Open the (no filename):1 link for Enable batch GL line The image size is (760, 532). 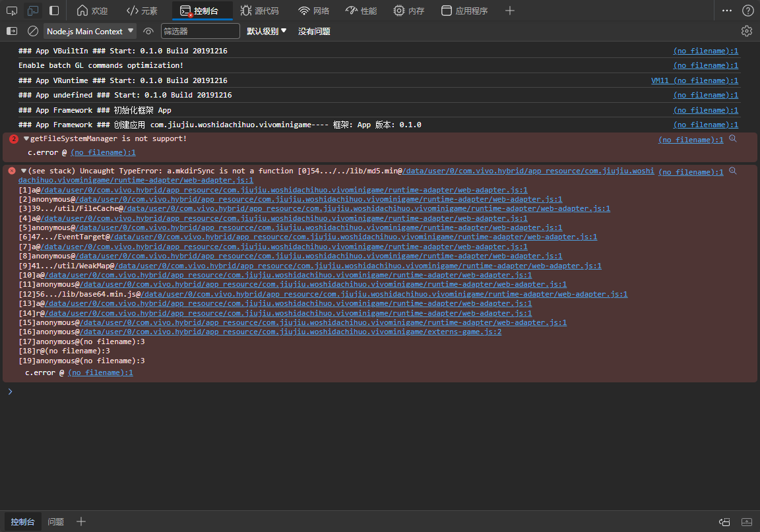[x=706, y=65]
